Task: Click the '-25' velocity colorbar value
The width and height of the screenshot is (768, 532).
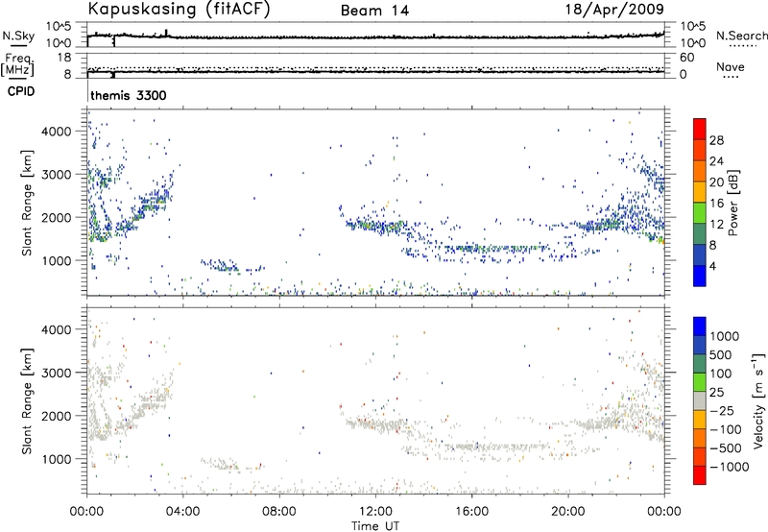Action: click(722, 411)
